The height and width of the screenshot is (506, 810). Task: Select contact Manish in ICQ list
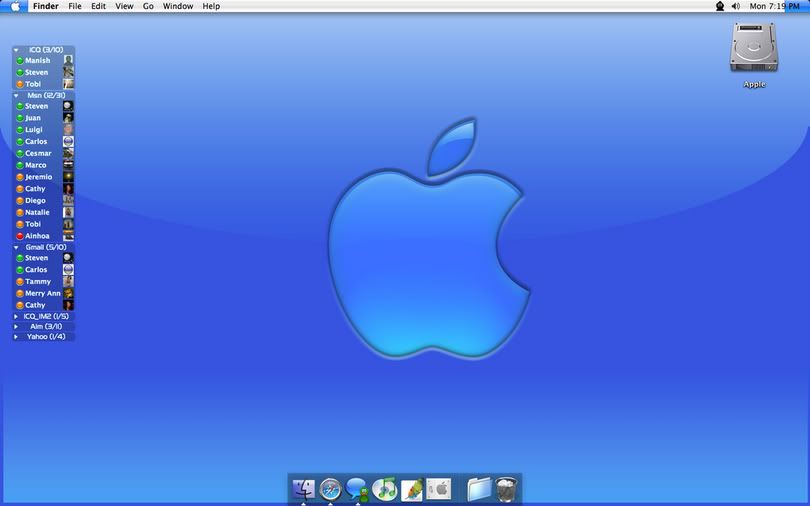point(38,61)
